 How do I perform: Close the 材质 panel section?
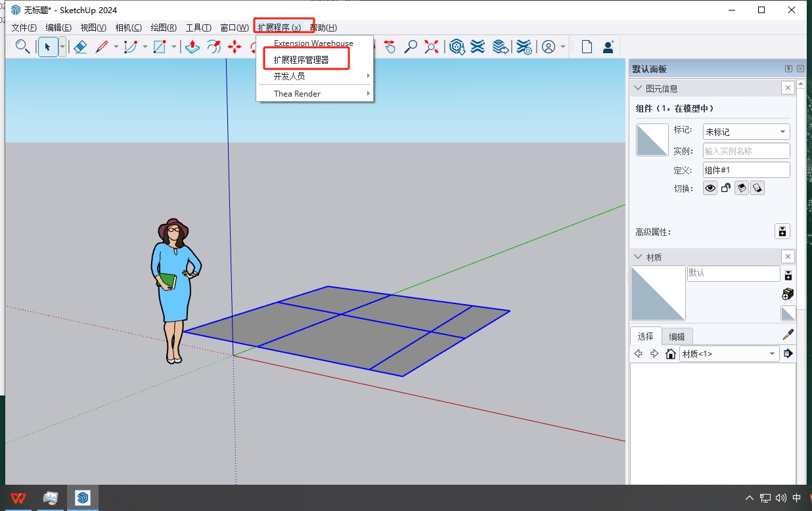coord(788,257)
